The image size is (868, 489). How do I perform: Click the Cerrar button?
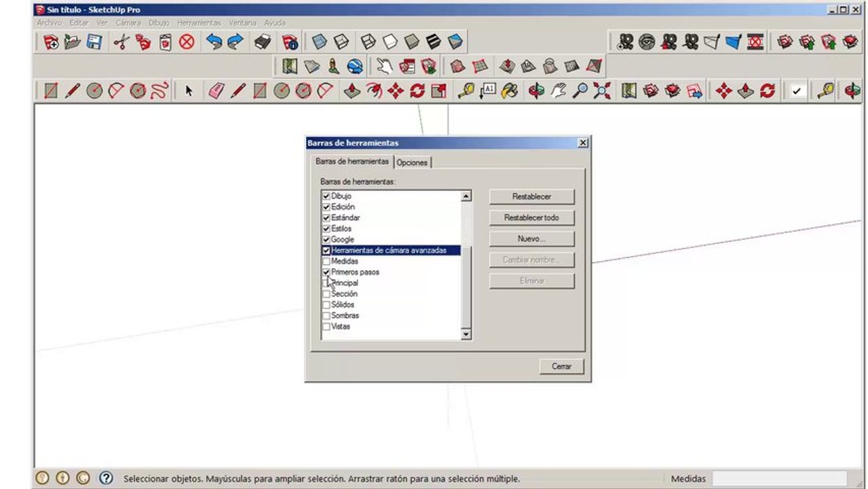[561, 367]
